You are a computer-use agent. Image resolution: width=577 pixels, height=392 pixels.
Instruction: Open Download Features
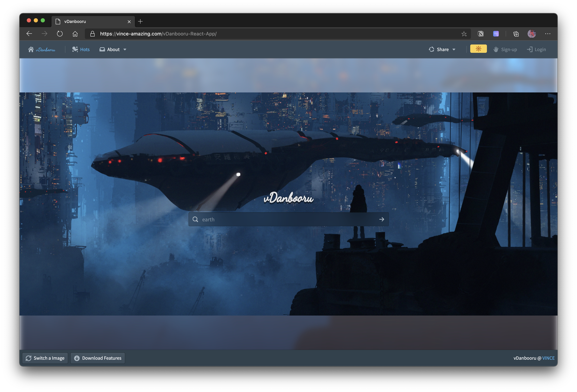(x=98, y=358)
